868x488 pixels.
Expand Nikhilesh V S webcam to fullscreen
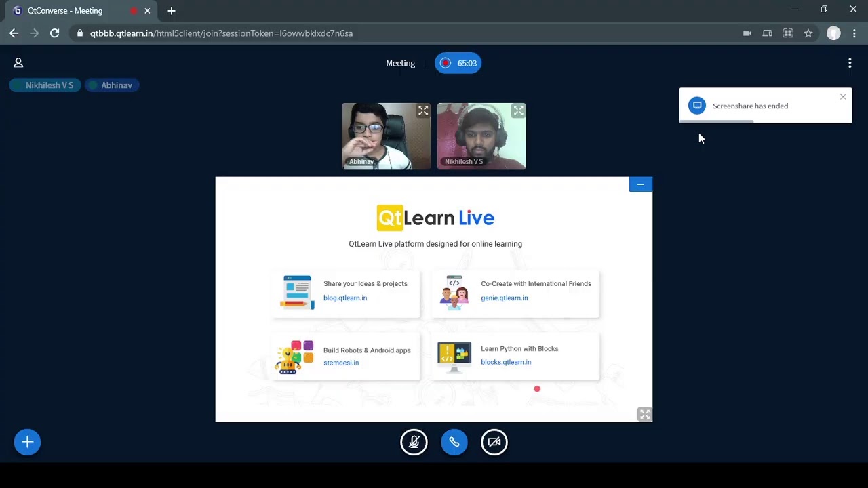coord(519,110)
